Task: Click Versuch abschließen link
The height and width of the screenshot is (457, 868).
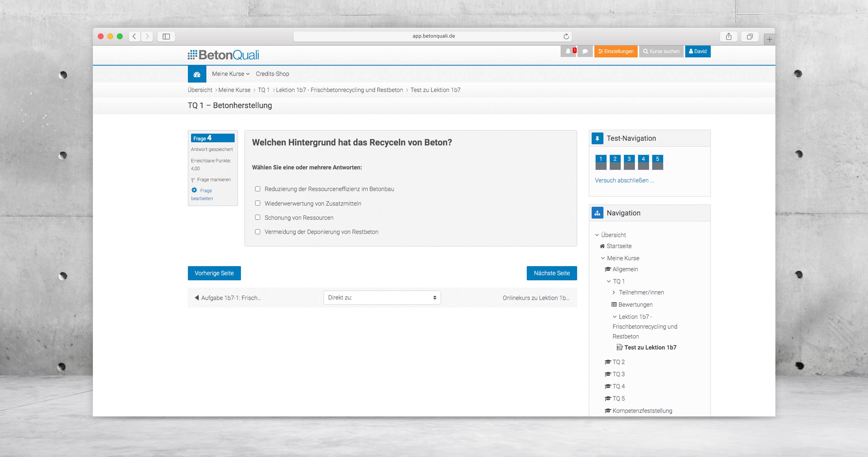Action: [624, 180]
